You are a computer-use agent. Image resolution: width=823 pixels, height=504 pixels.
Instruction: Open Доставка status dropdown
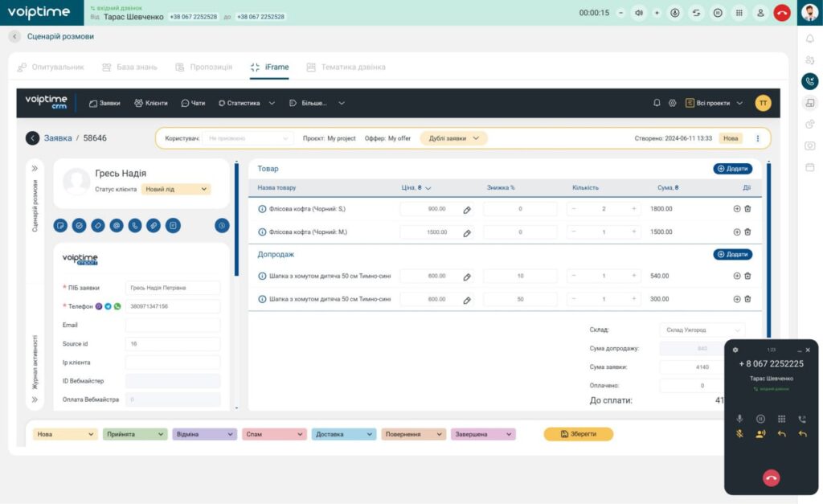pyautogui.click(x=343, y=434)
